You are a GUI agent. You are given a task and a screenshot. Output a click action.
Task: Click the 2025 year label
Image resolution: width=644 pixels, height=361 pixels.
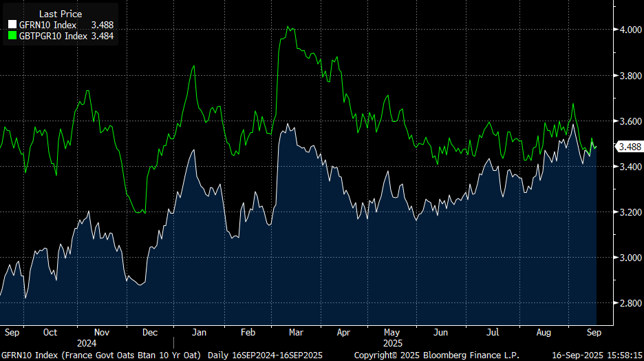(x=391, y=342)
